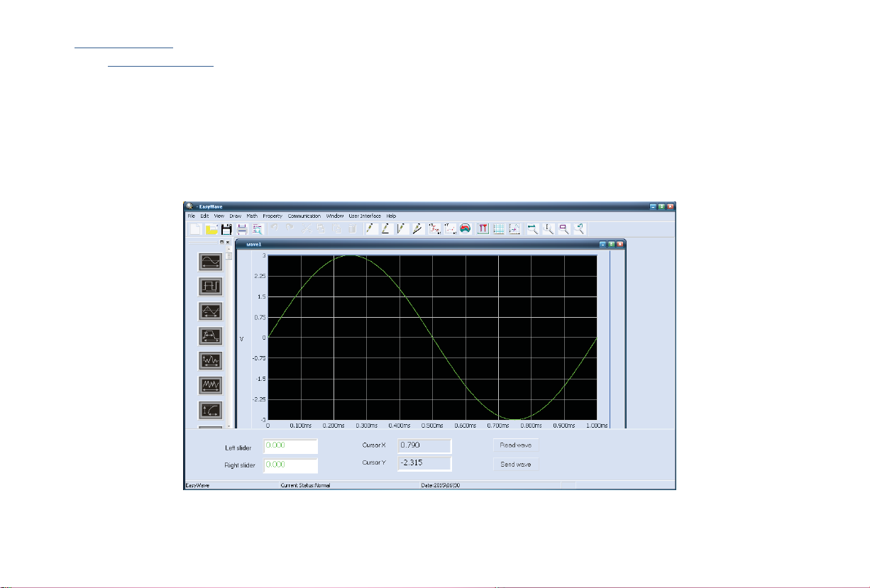Toggle the grid display toolbar icon
The width and height of the screenshot is (870, 588).
(x=498, y=228)
